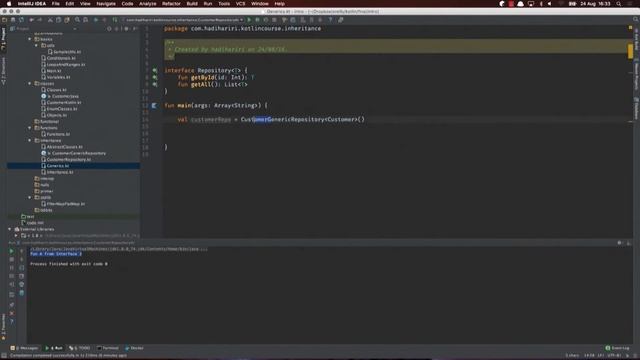Image resolution: width=640 pixels, height=360 pixels.
Task: Open the VCS menu
Action: 240,4
